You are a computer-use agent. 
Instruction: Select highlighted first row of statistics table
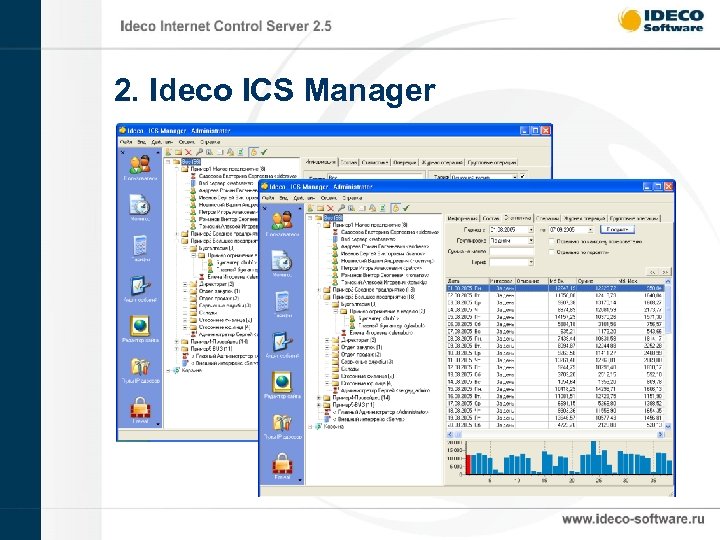555,288
